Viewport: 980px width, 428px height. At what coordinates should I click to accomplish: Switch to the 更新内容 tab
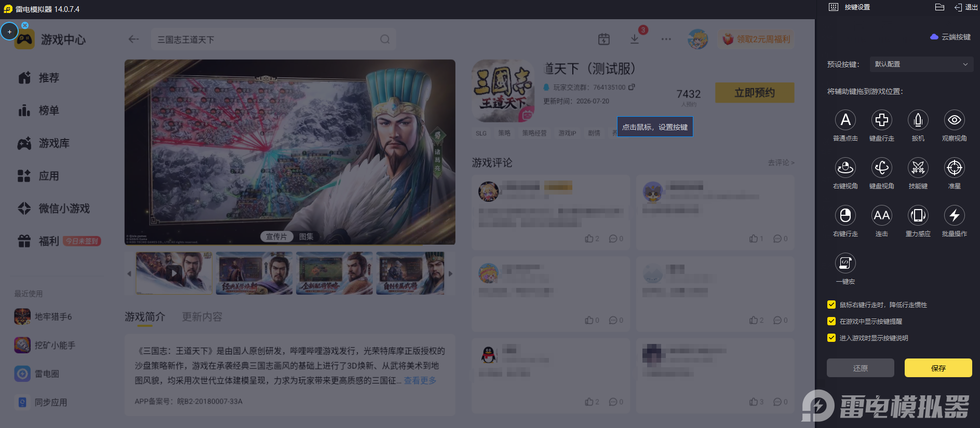coord(202,316)
